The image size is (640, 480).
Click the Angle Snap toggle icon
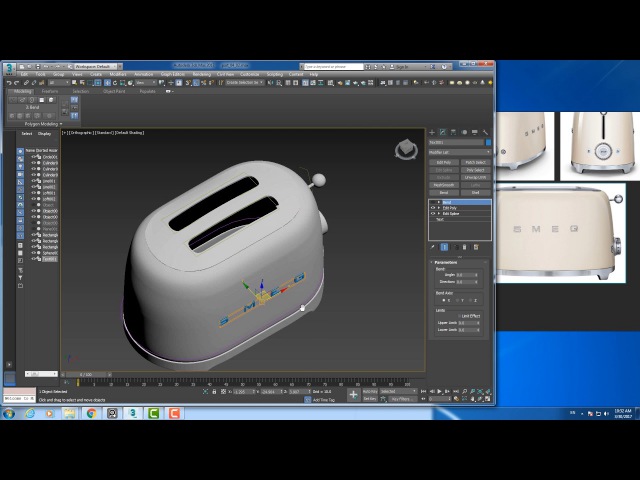click(x=196, y=83)
